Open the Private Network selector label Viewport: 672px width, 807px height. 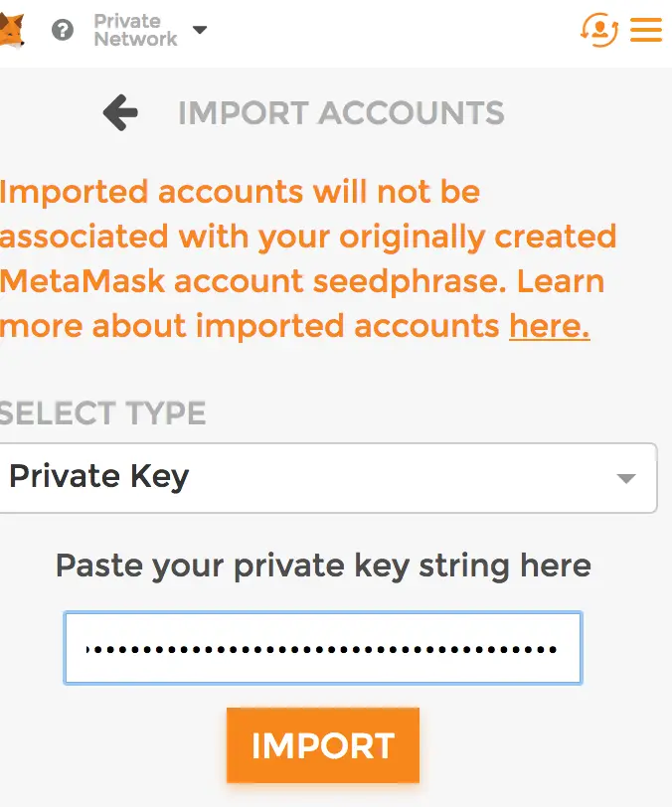point(135,30)
